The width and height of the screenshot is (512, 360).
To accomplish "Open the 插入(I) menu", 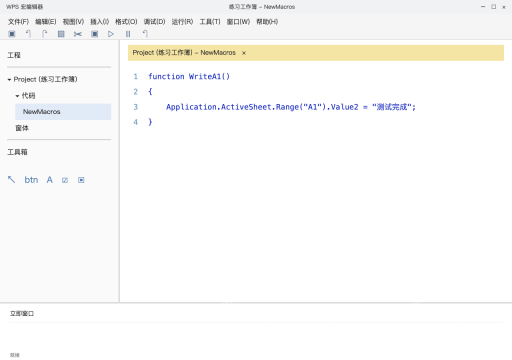I will [x=100, y=22].
